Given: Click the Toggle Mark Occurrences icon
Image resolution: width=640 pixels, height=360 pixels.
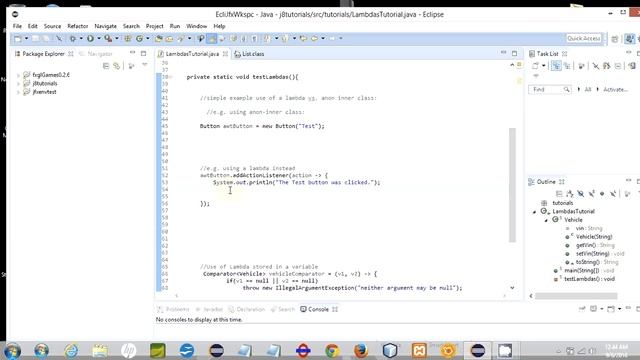Looking at the screenshot, I should point(211,39).
